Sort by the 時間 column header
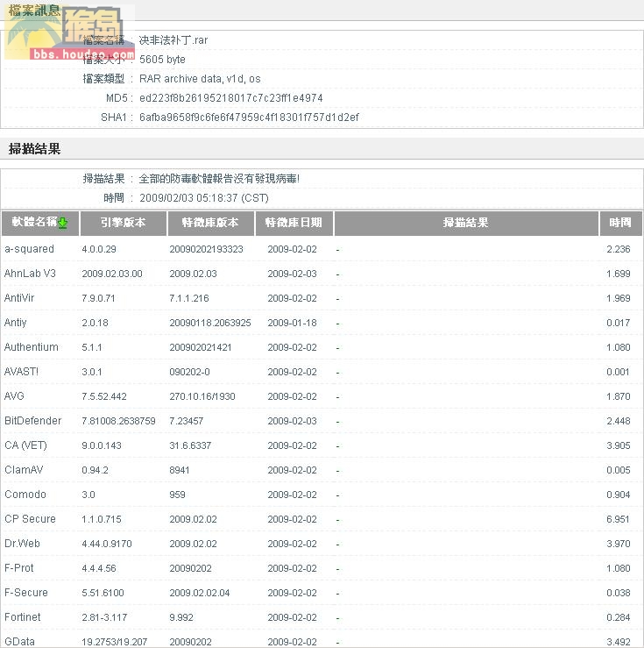The width and height of the screenshot is (644, 648). click(620, 224)
